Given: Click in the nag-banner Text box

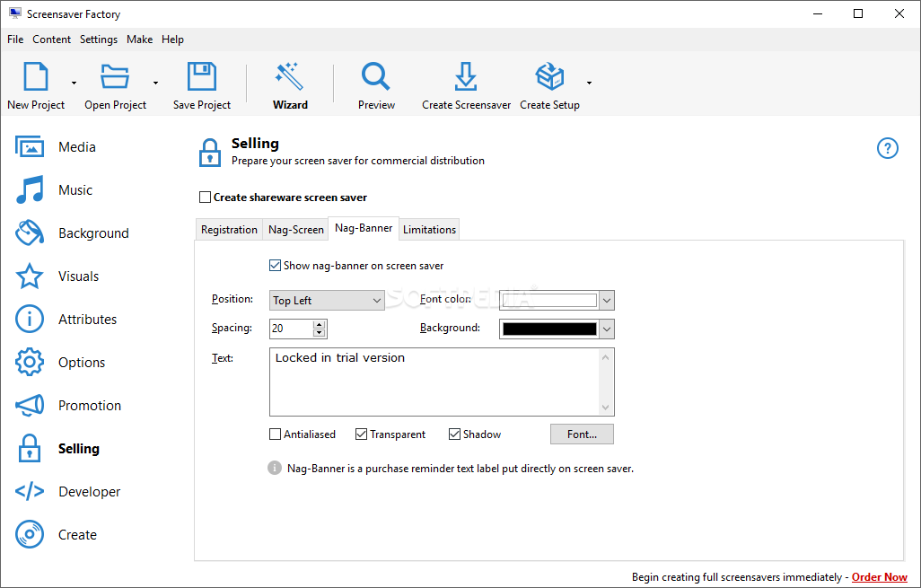Looking at the screenshot, I should (434, 382).
